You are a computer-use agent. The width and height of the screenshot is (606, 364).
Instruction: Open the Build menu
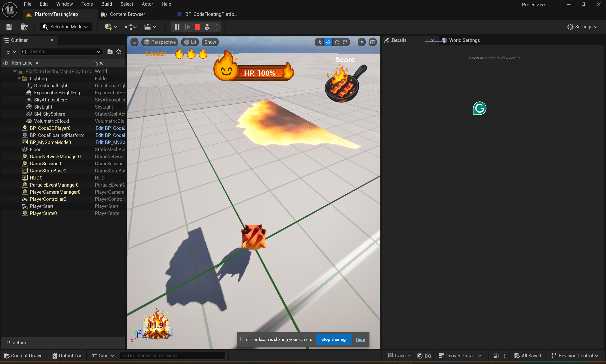[x=107, y=4]
